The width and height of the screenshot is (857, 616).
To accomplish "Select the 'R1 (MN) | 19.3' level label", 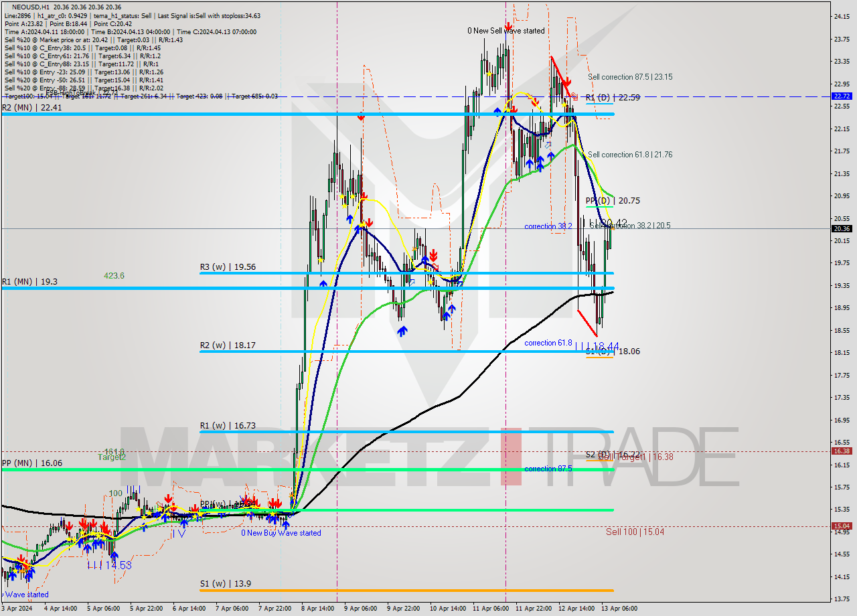I will click(x=29, y=282).
